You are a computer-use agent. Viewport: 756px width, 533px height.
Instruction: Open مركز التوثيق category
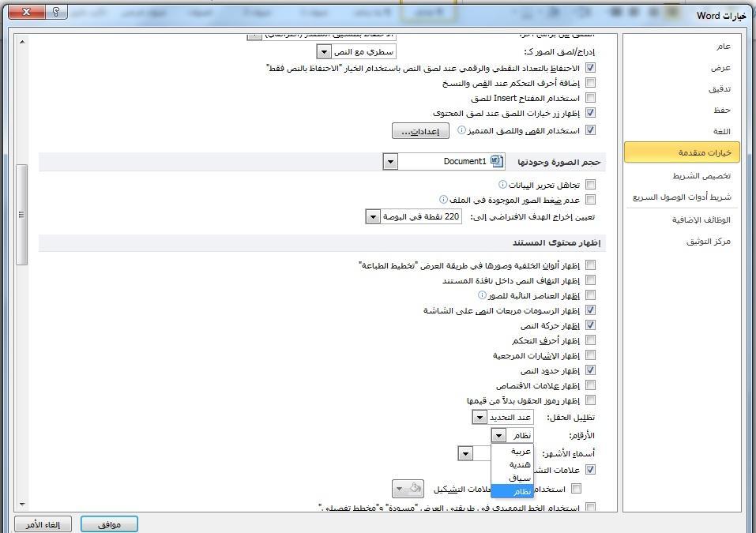click(x=682, y=241)
